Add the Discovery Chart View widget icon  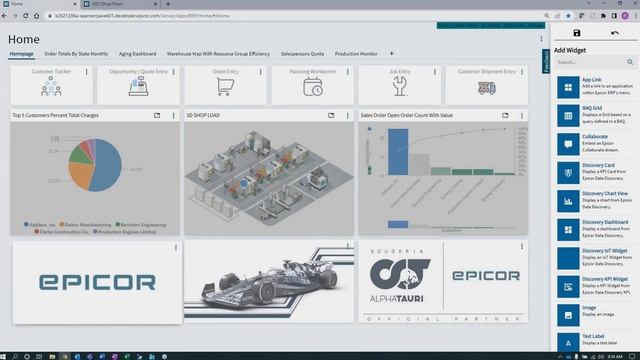click(568, 201)
